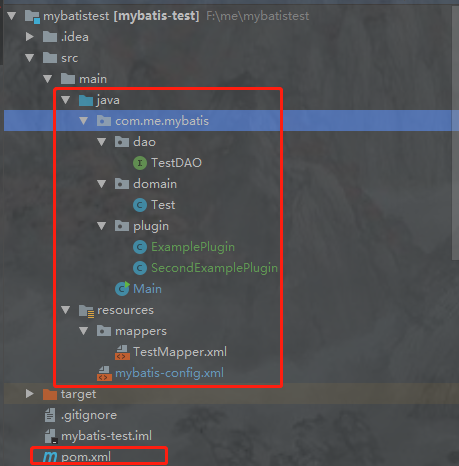Click the resources folder icon

[86, 311]
